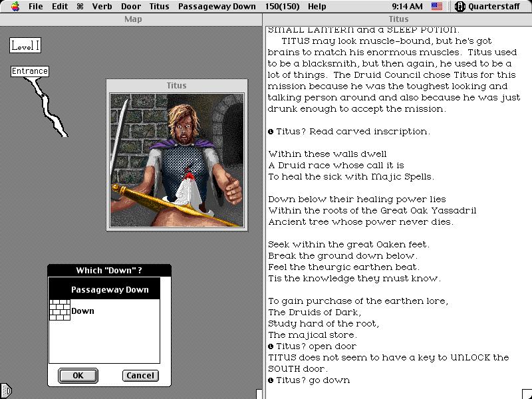Viewport: 532px width, 399px height.
Task: Click the 'The majical store.' line
Action: 313,335
